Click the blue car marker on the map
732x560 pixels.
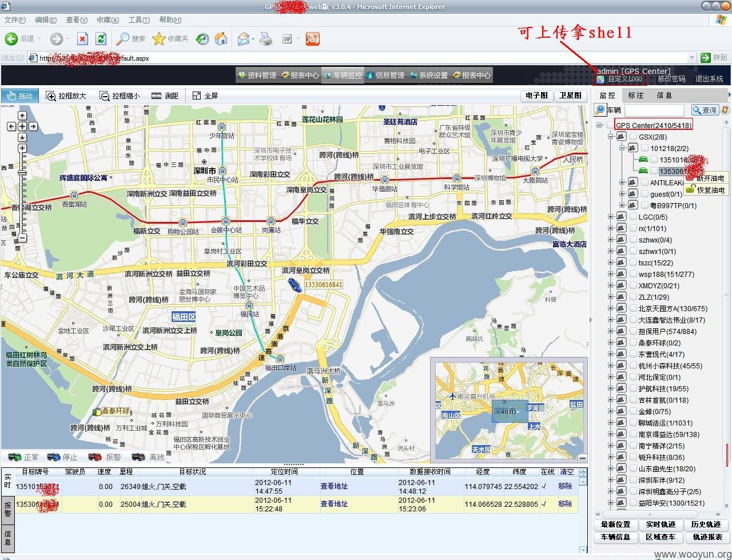click(x=295, y=285)
